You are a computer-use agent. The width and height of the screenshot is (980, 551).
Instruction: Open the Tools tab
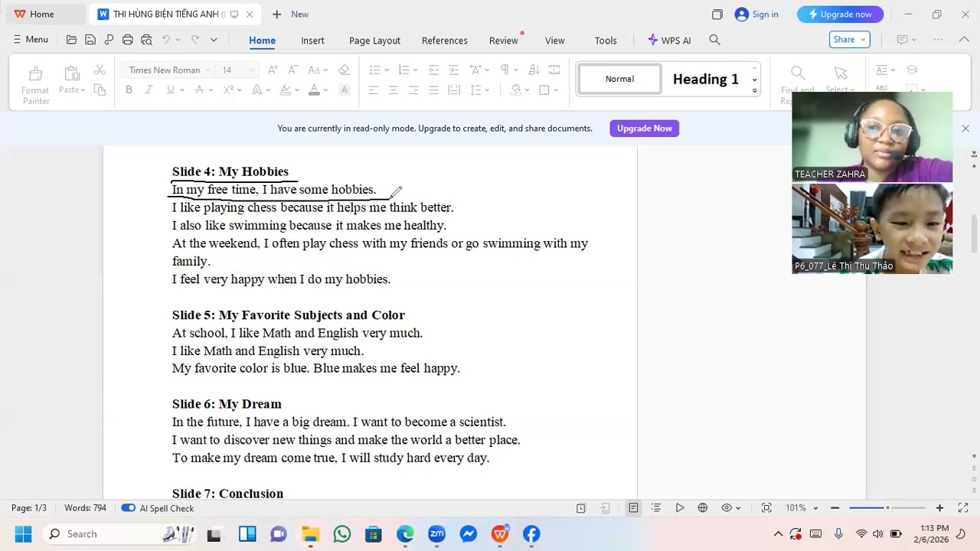(606, 41)
